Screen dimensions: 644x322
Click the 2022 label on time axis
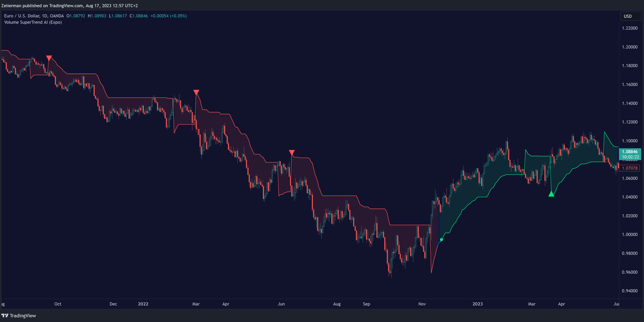[x=143, y=304]
